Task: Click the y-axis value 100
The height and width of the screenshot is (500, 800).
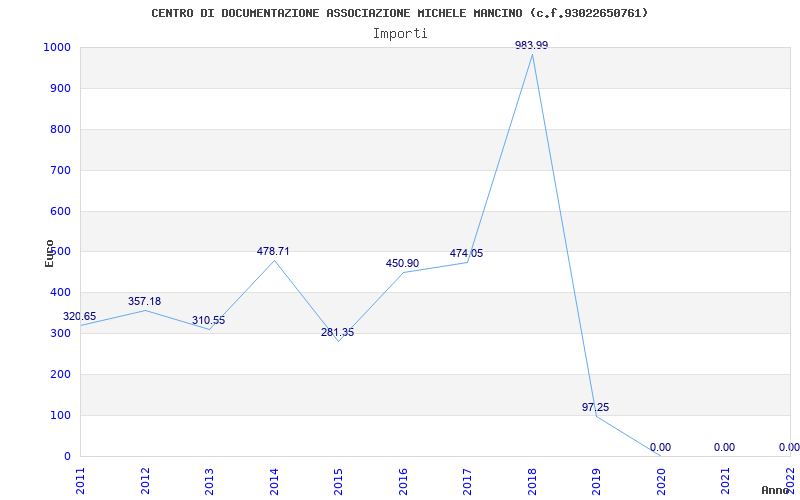Action: point(60,415)
